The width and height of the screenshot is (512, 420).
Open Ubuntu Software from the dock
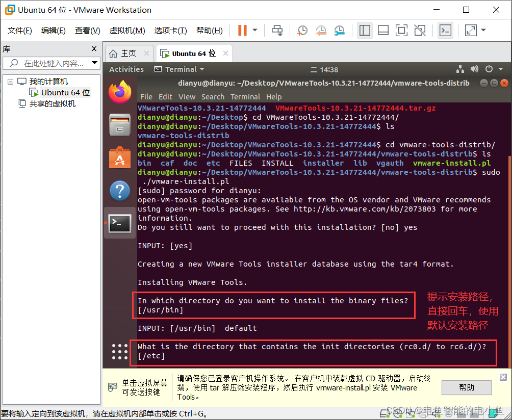pos(120,157)
